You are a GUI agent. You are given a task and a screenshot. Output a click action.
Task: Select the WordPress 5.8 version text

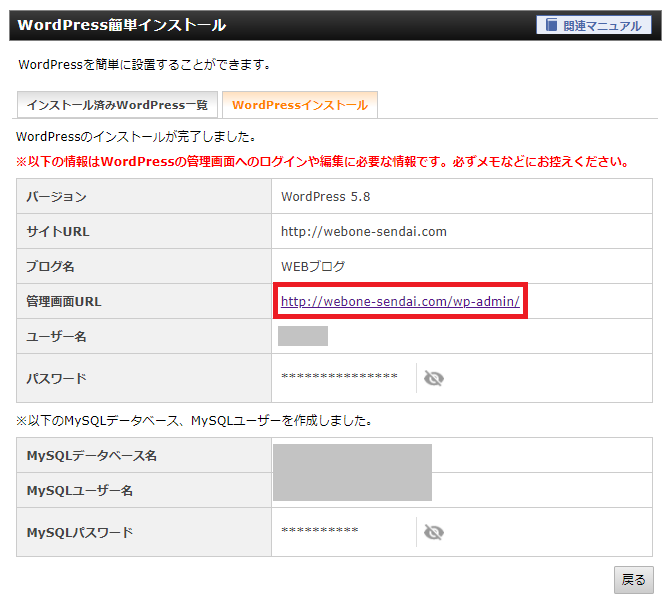325,196
